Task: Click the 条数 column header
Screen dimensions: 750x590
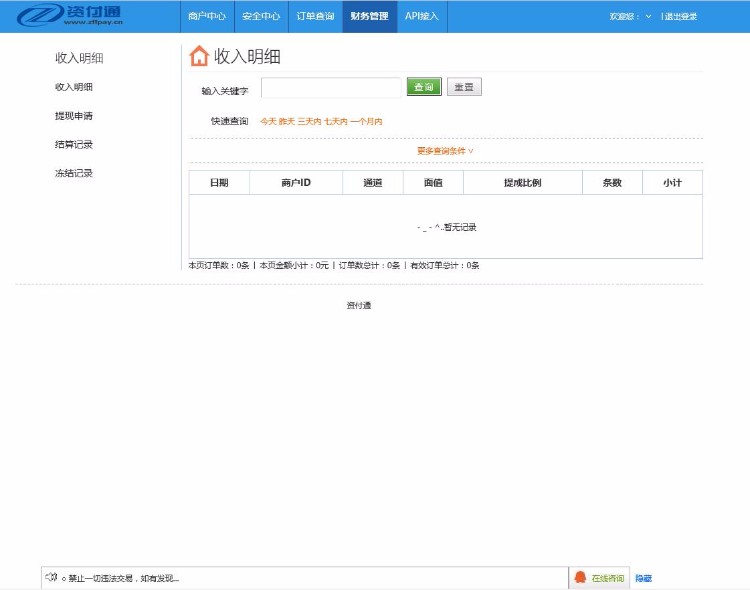Action: pos(612,182)
